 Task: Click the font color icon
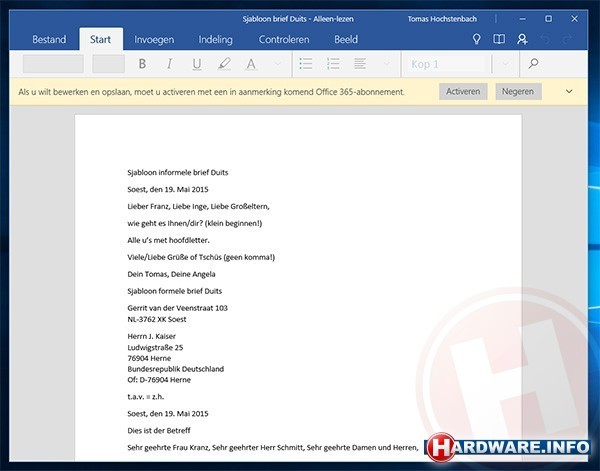point(250,64)
